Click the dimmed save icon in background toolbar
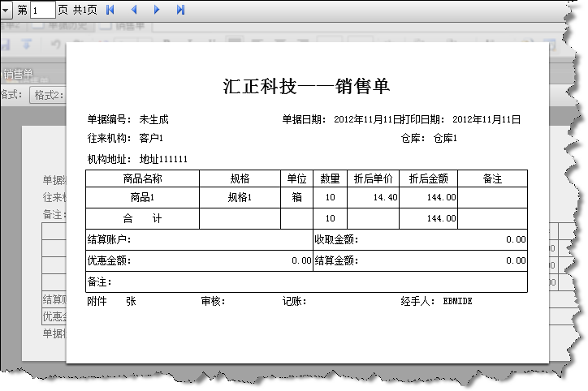The height and width of the screenshot is (391, 588). (x=6, y=43)
